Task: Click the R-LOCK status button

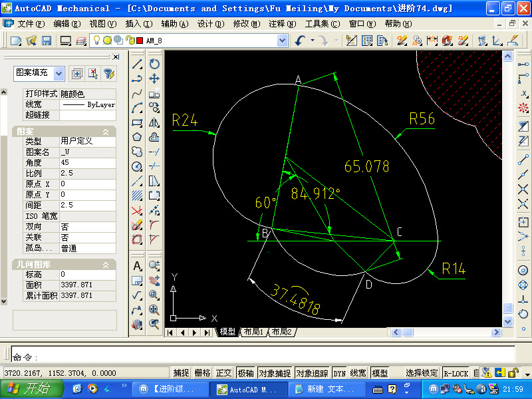Action: tap(456, 373)
